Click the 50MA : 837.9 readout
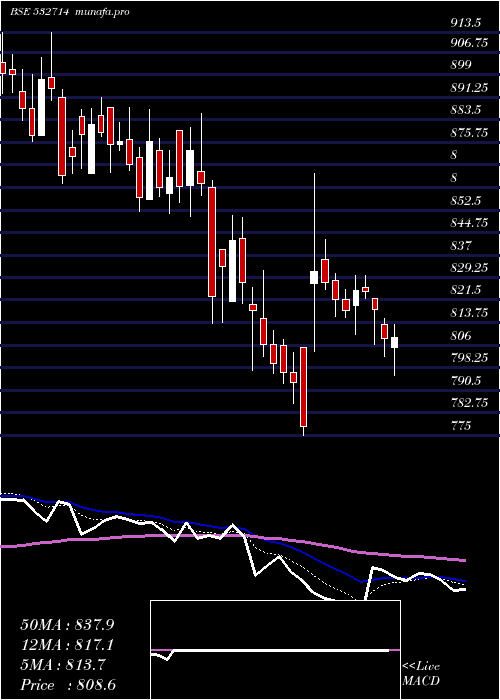 [67, 625]
